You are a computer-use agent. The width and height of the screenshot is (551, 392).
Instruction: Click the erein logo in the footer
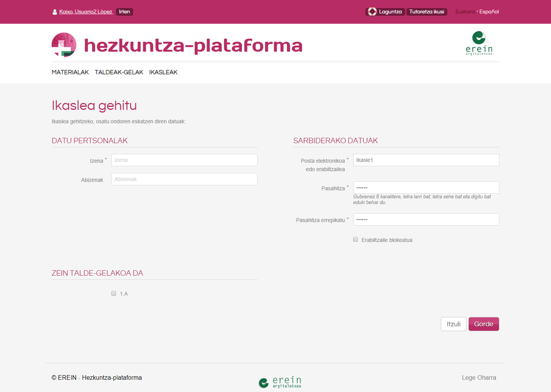click(280, 382)
